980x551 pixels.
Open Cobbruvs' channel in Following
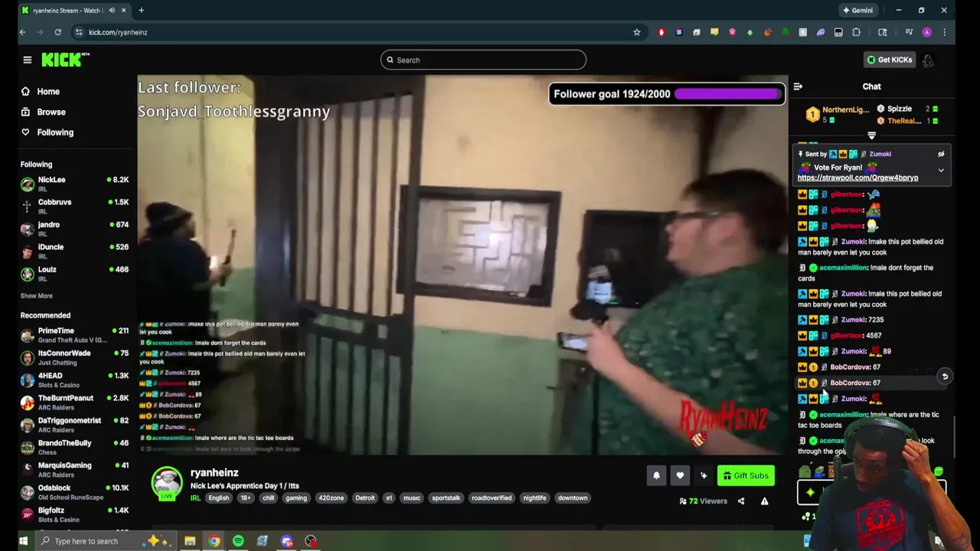pos(74,207)
